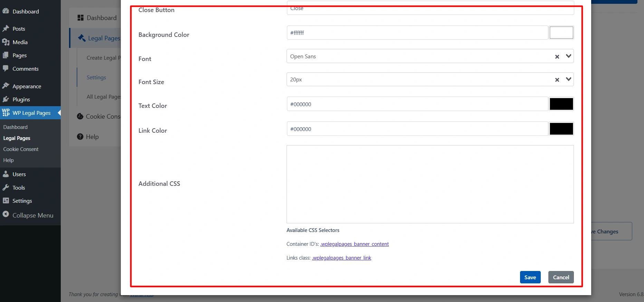Click the "Available CSS Selectors" heading
Image resolution: width=644 pixels, height=302 pixels.
point(313,230)
